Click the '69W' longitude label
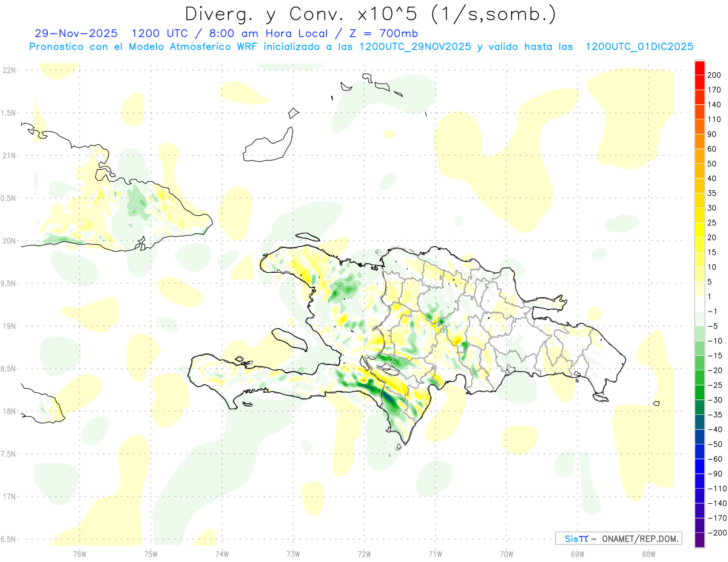 click(578, 554)
